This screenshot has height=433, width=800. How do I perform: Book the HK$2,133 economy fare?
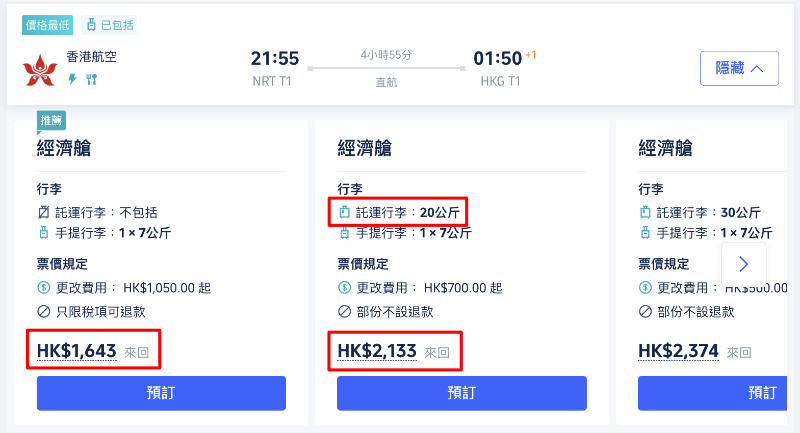pyautogui.click(x=462, y=393)
